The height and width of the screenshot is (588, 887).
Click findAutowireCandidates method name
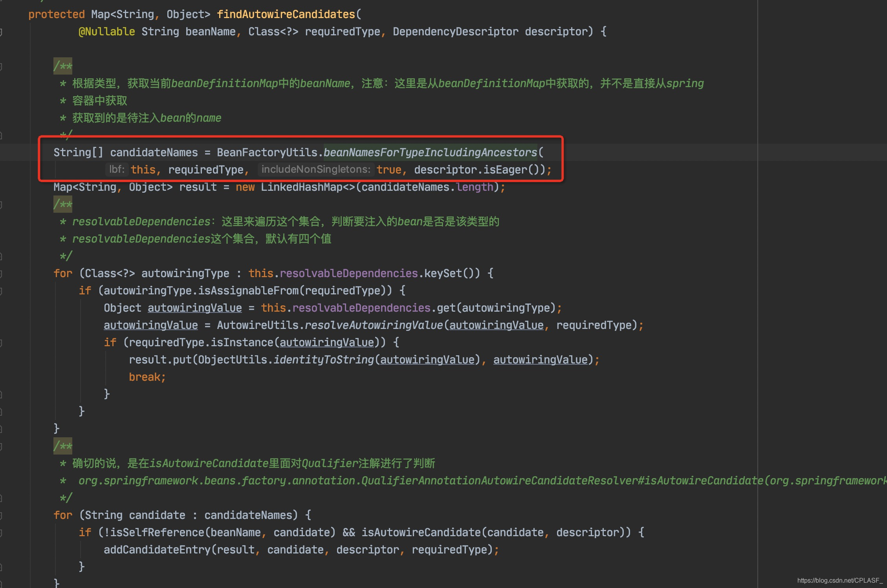point(286,15)
